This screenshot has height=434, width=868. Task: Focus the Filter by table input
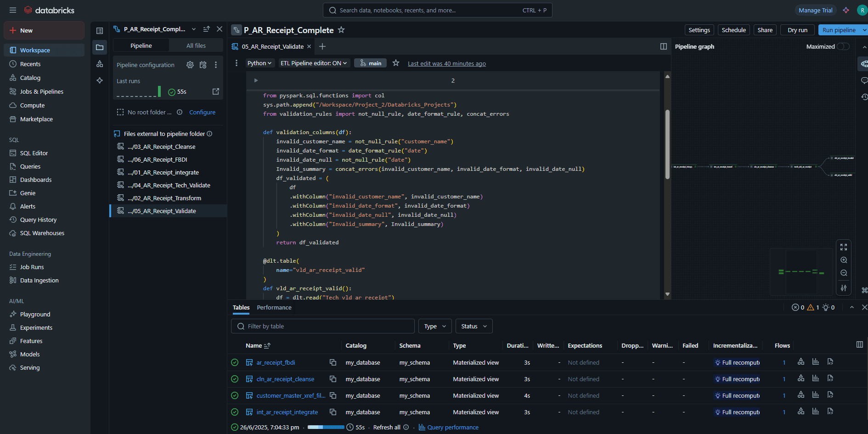tap(323, 326)
